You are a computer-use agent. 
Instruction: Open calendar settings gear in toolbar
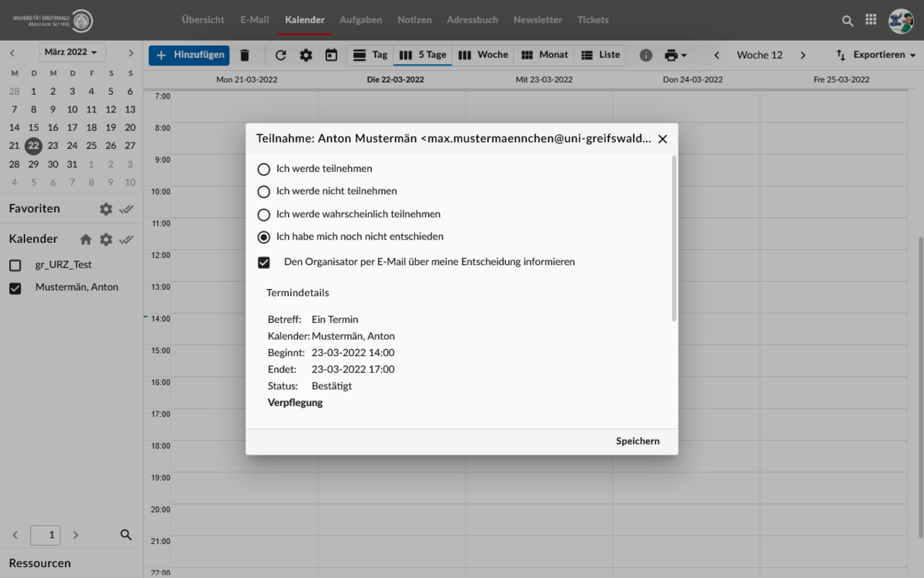(x=306, y=55)
